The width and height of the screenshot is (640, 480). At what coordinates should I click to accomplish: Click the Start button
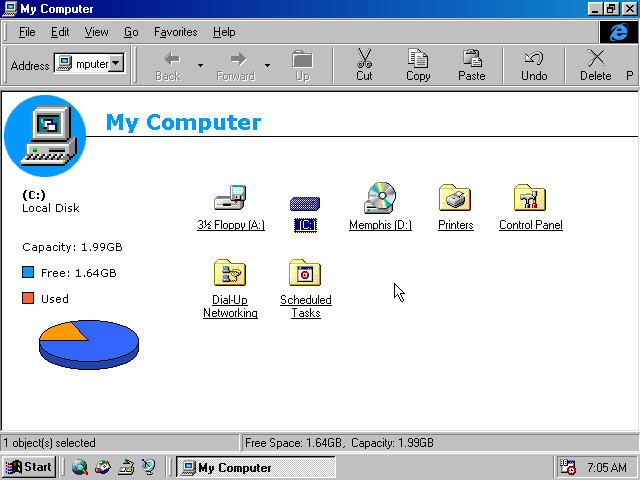[29, 467]
